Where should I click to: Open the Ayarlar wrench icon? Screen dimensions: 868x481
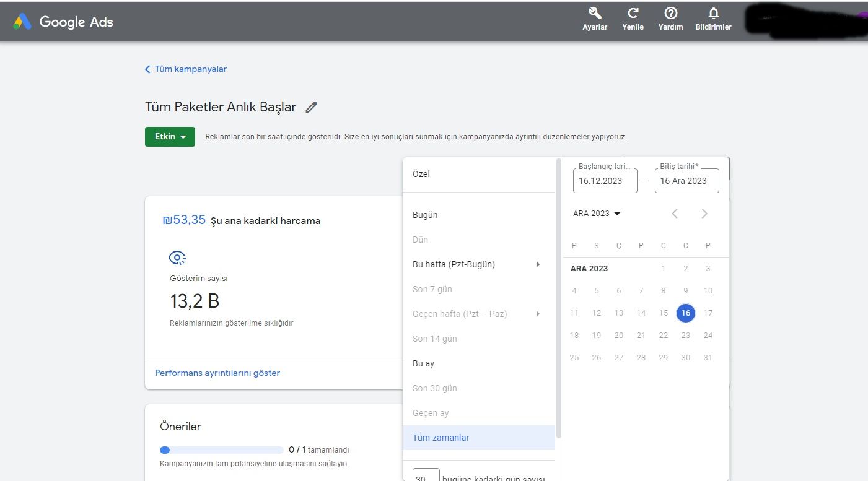595,14
